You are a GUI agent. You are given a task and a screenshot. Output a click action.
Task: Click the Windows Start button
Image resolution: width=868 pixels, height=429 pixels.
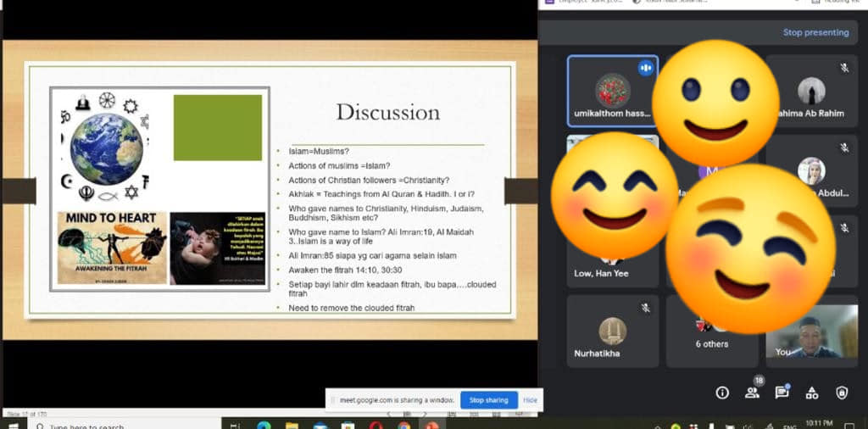(14, 425)
